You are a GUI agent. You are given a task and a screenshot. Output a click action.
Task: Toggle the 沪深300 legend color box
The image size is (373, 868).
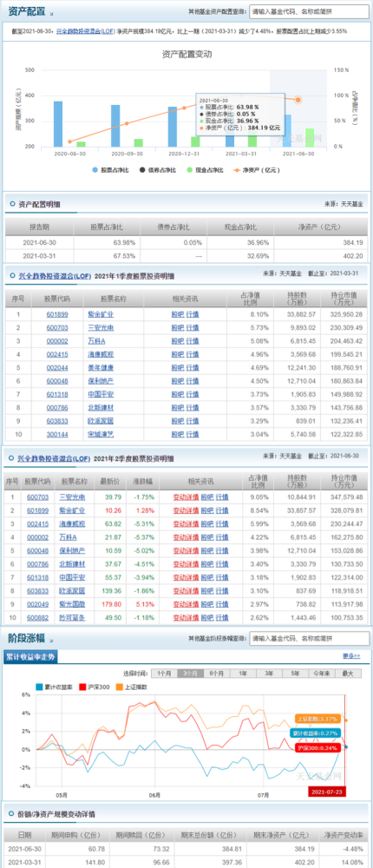pyautogui.click(x=83, y=687)
